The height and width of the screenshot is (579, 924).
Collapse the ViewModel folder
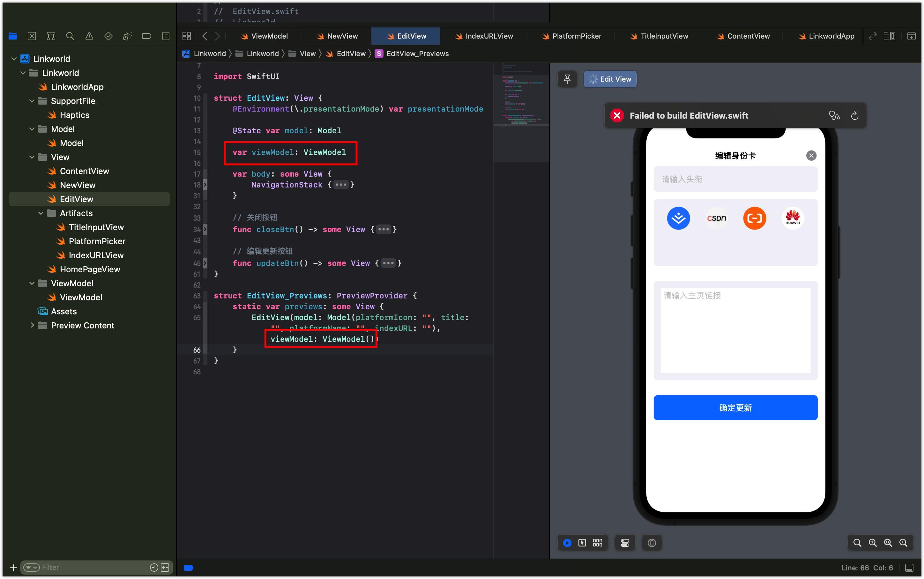point(32,283)
